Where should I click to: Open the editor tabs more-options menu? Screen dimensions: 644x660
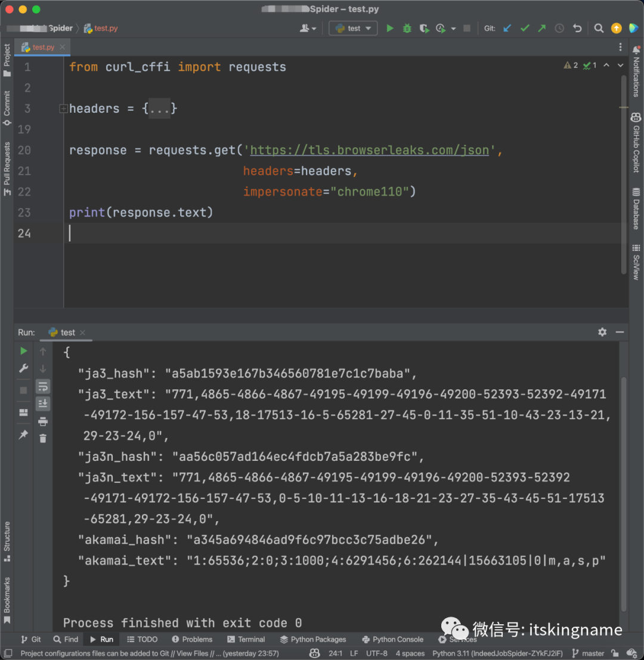click(x=620, y=47)
